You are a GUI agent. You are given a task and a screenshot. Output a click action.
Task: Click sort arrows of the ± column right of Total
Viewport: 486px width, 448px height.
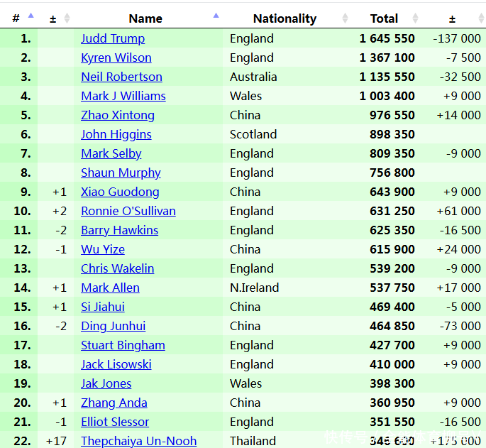483,18
